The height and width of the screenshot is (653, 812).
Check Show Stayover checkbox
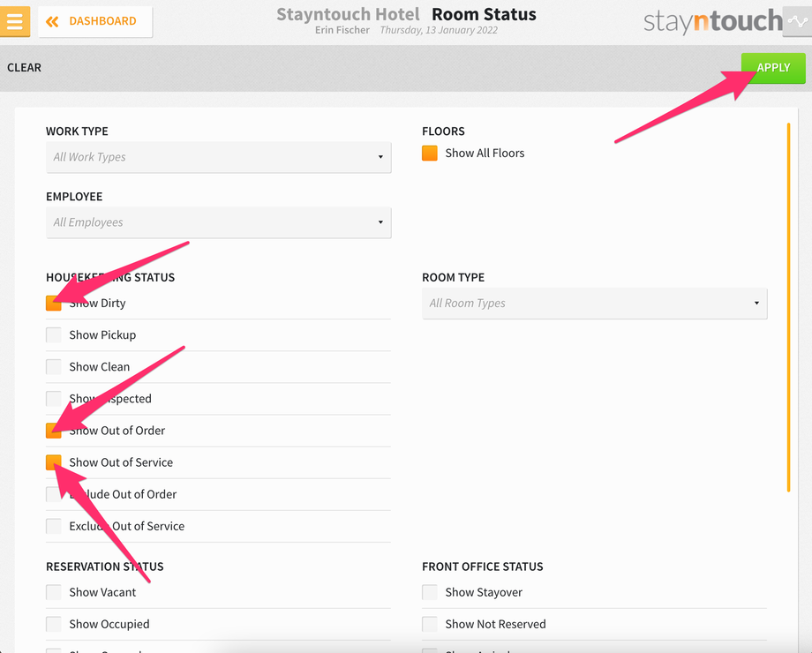click(x=430, y=592)
